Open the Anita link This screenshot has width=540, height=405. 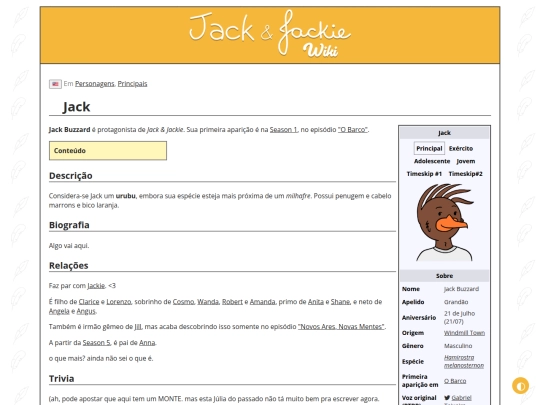point(316,302)
